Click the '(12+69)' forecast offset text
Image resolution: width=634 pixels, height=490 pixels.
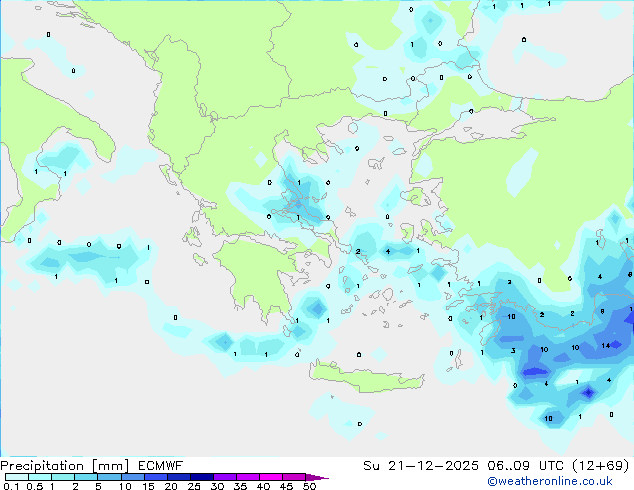tap(601, 466)
